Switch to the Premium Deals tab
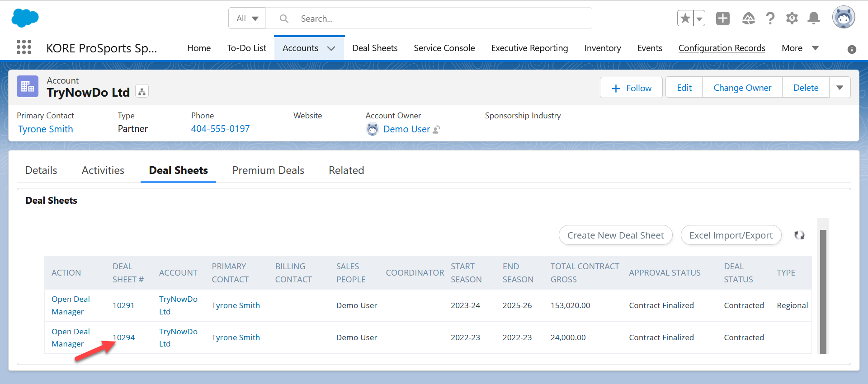Image resolution: width=868 pixels, height=384 pixels. coord(268,170)
